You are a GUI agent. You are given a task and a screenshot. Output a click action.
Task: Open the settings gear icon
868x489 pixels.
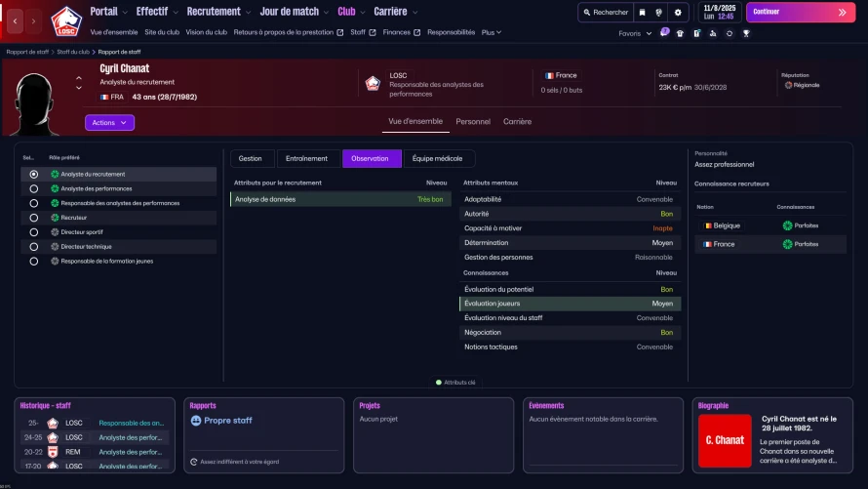[x=678, y=12]
